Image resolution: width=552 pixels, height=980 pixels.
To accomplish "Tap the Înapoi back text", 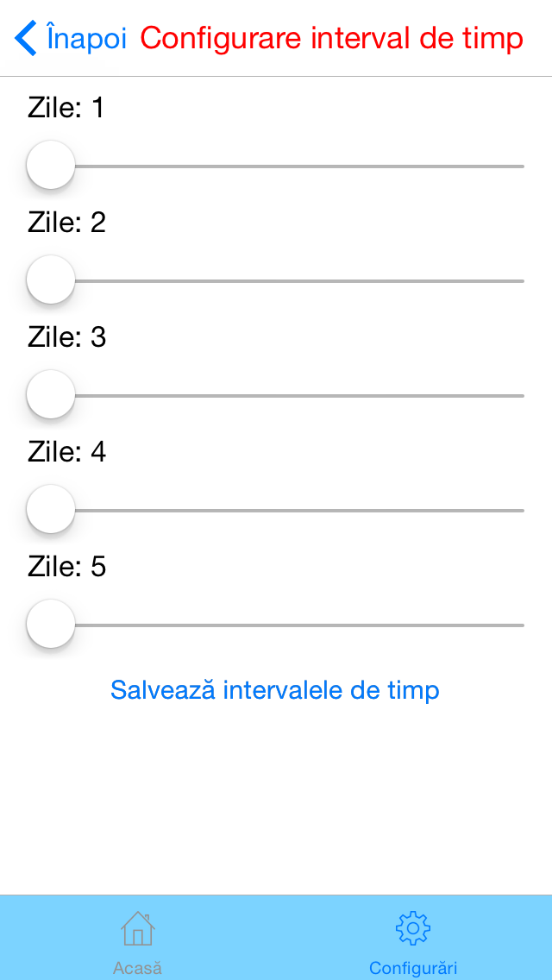I will (86, 39).
